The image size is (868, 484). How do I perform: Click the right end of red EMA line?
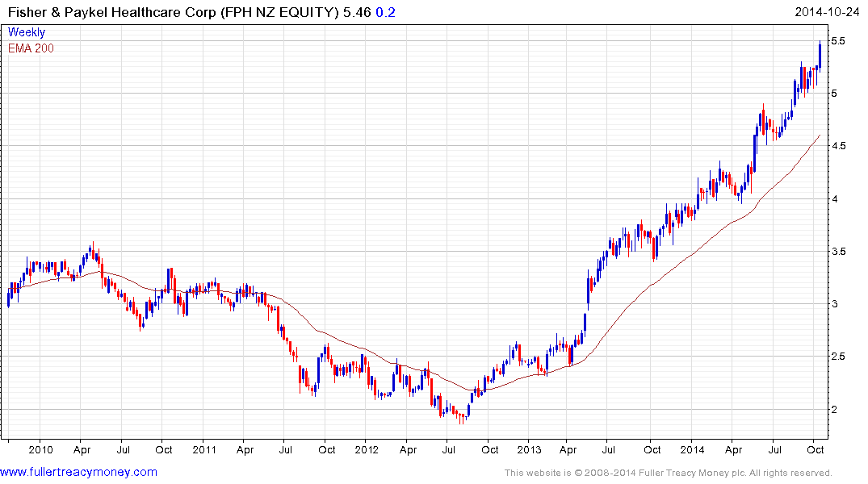click(x=820, y=136)
